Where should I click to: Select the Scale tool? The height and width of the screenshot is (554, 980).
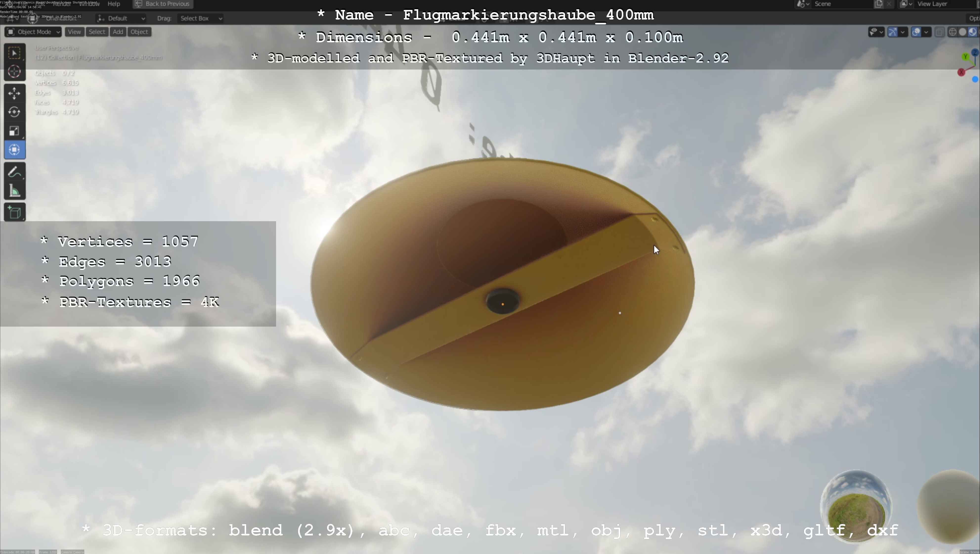click(14, 131)
